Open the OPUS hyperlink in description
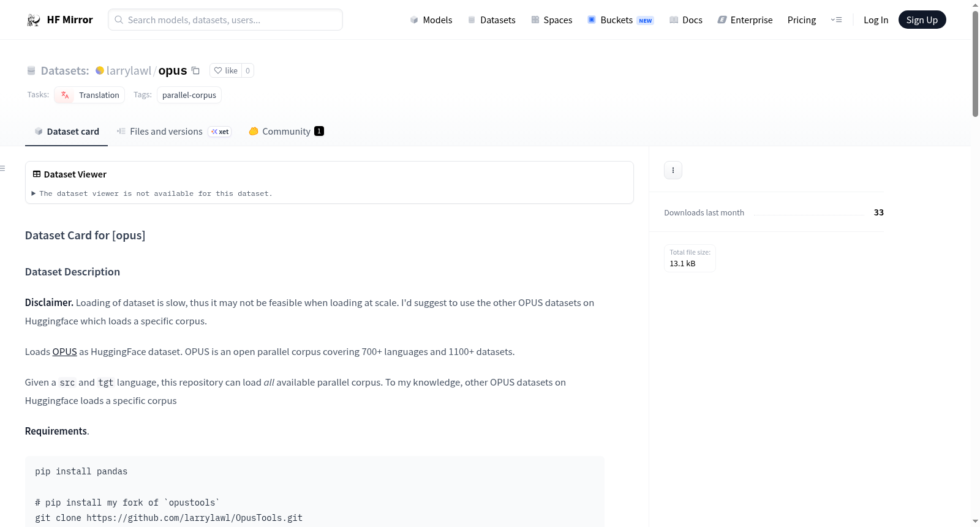The height and width of the screenshot is (527, 980). point(64,352)
